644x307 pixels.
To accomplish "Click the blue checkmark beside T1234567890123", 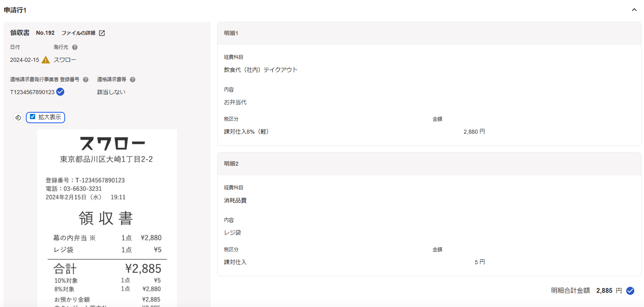I will coord(60,92).
